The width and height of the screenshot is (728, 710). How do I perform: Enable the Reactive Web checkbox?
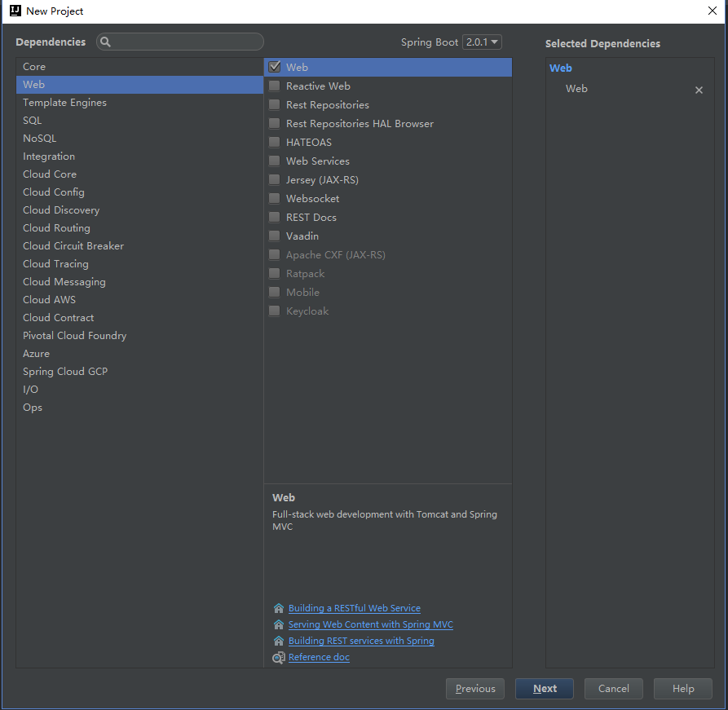coord(275,86)
